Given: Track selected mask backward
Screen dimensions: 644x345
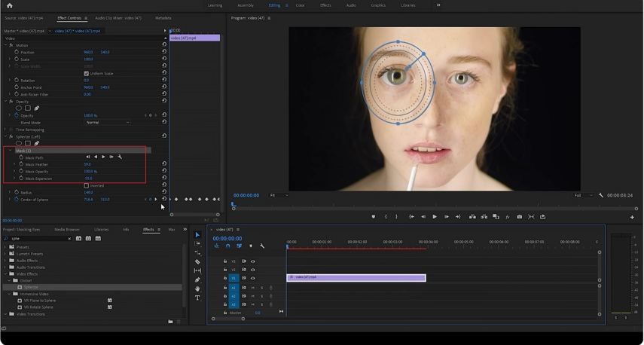Looking at the screenshot, I should pos(96,157).
